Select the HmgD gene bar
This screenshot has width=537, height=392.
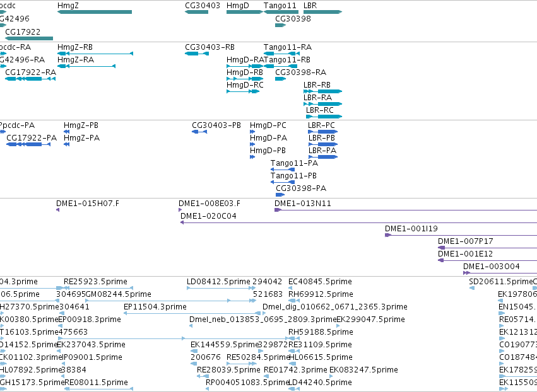tap(245, 12)
